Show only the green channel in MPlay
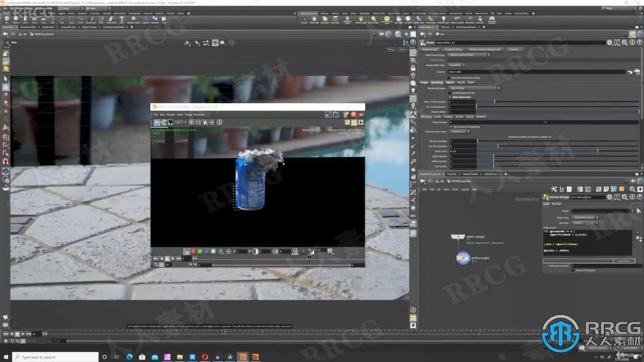The height and width of the screenshot is (362, 644). pos(200,251)
